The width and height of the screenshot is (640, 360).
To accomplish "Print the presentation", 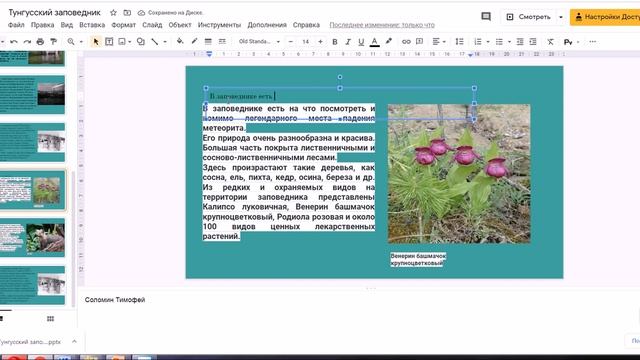I will tap(40, 42).
